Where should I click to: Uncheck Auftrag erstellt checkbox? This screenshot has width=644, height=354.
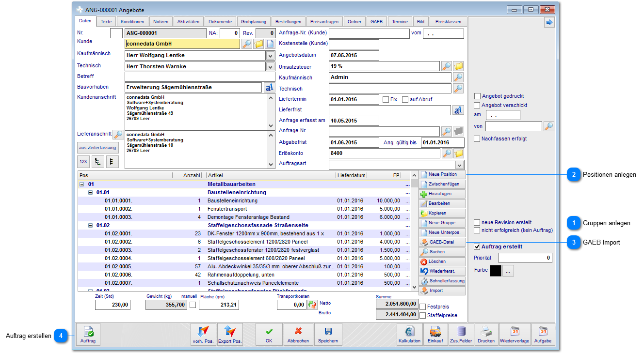point(477,246)
